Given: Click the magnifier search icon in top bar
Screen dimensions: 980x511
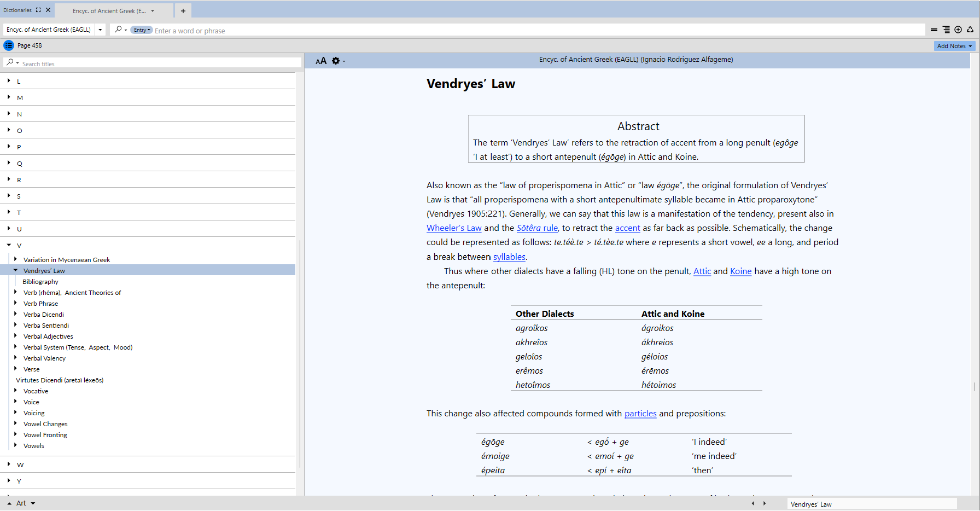Looking at the screenshot, I should (118, 30).
